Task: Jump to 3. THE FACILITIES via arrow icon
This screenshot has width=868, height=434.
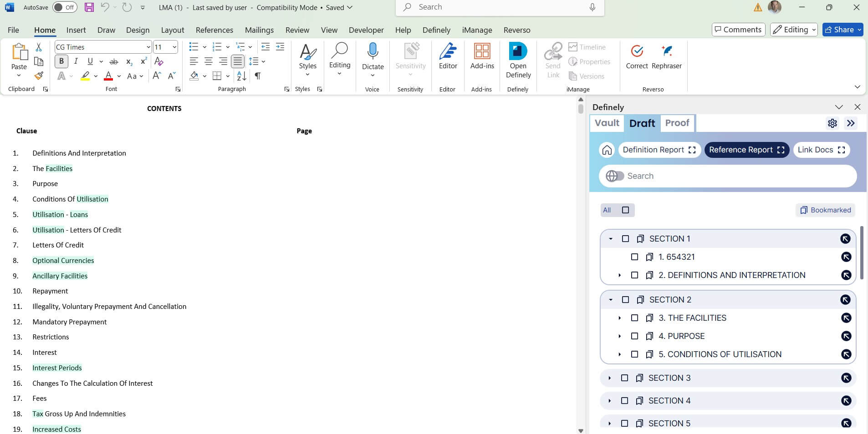Action: (846, 318)
